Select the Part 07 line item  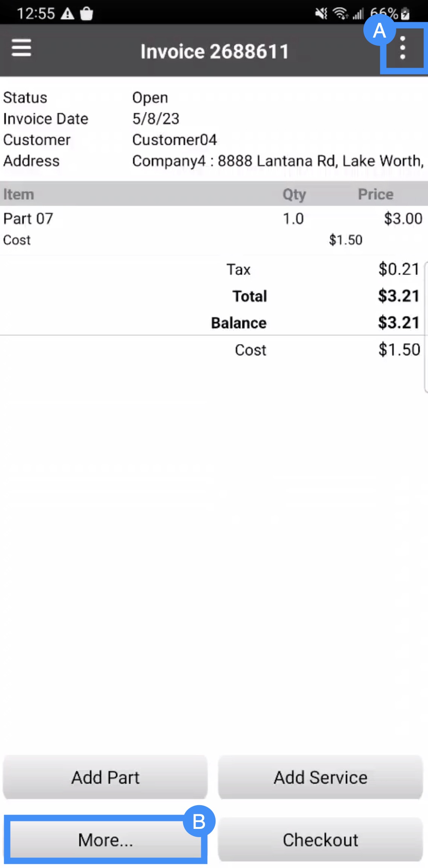coord(29,219)
